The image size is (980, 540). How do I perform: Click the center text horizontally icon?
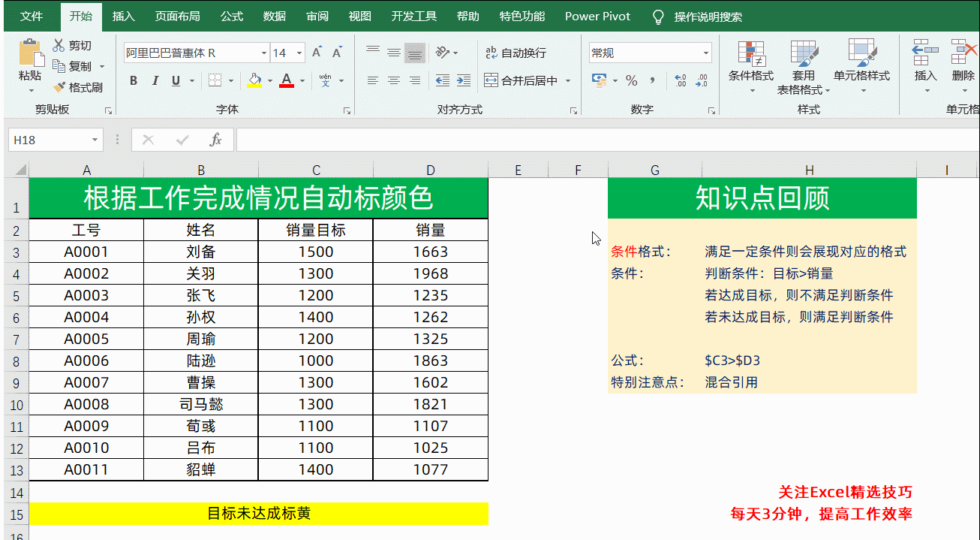pyautogui.click(x=393, y=80)
